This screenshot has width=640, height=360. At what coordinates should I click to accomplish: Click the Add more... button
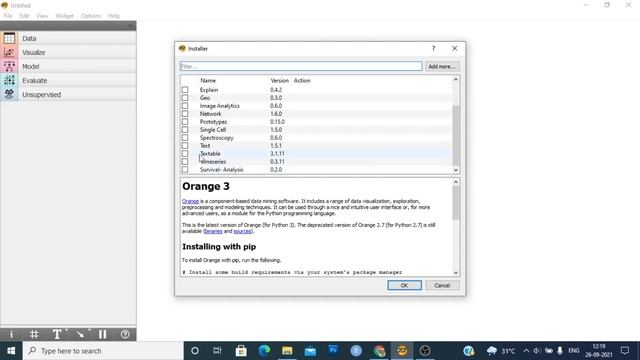click(x=442, y=66)
